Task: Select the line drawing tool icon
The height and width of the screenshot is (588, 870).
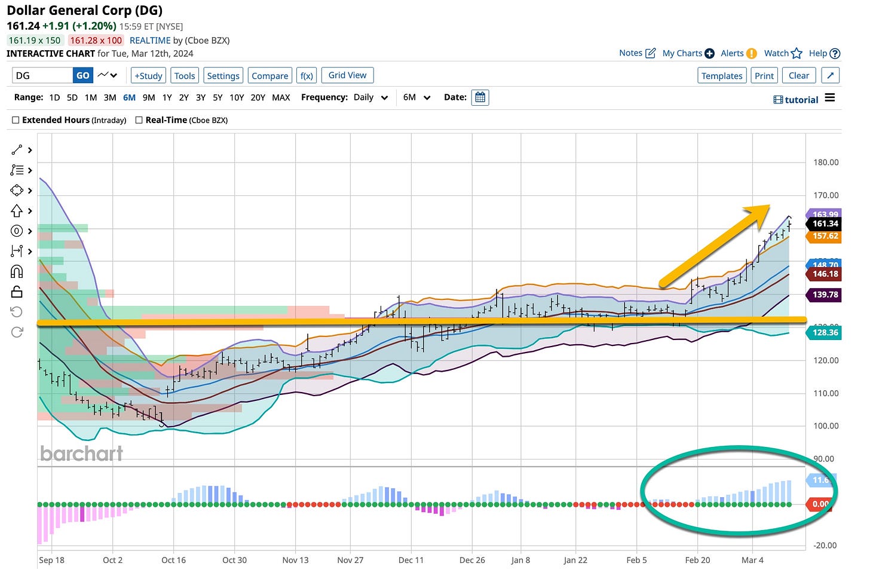Action: click(17, 150)
